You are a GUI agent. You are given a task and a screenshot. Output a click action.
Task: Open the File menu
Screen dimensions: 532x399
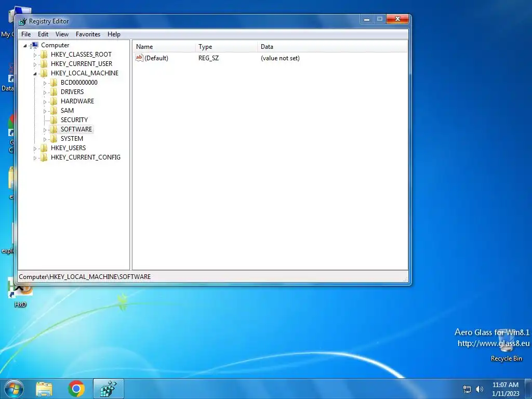[26, 34]
